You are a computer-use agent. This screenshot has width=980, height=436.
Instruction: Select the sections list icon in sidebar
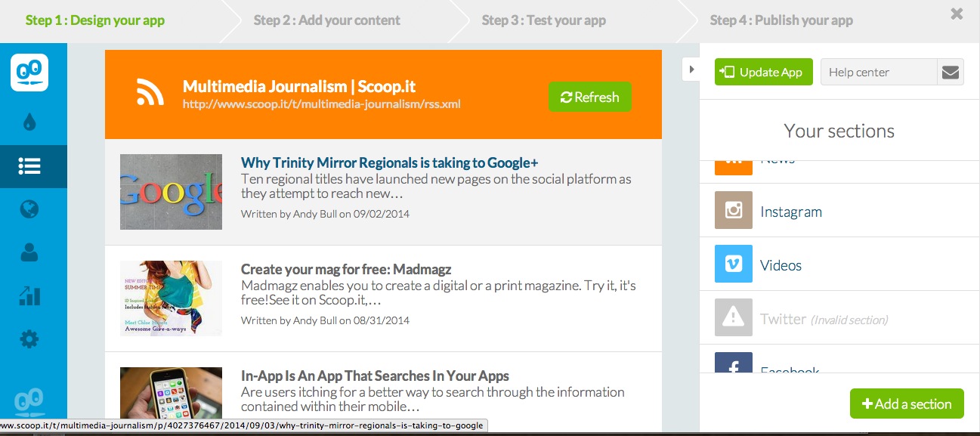click(29, 166)
